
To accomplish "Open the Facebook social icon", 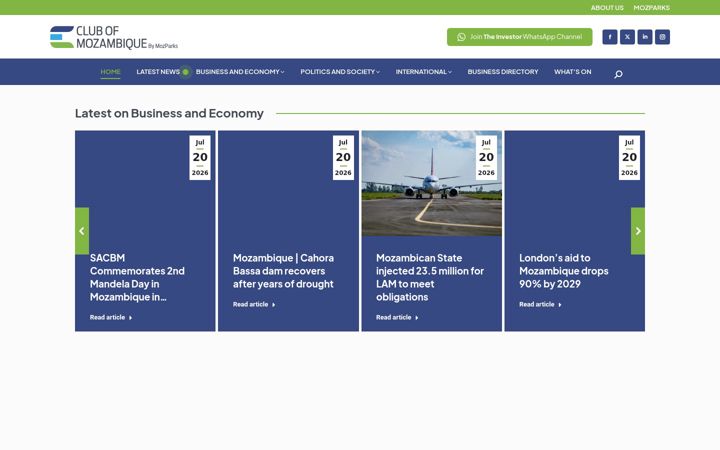I will (x=610, y=37).
